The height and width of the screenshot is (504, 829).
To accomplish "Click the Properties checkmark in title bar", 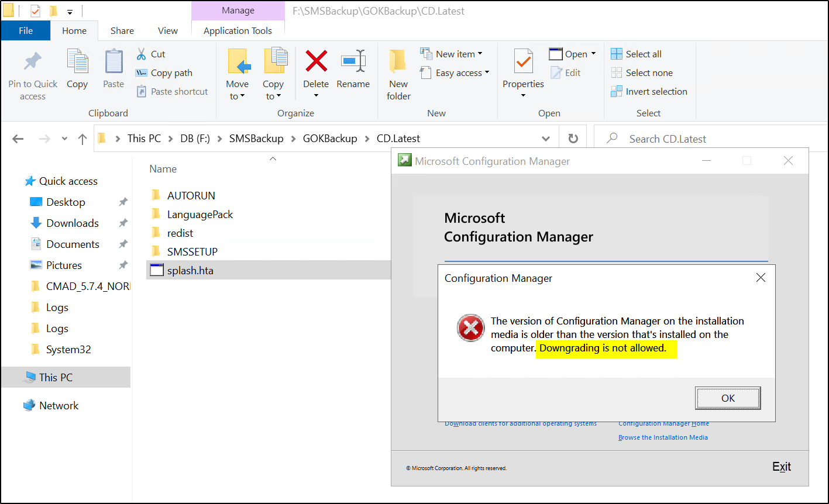I will click(x=35, y=11).
